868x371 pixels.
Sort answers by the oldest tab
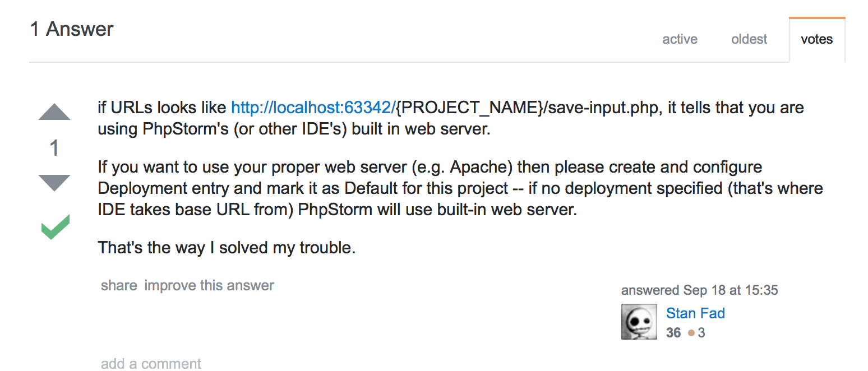(749, 39)
